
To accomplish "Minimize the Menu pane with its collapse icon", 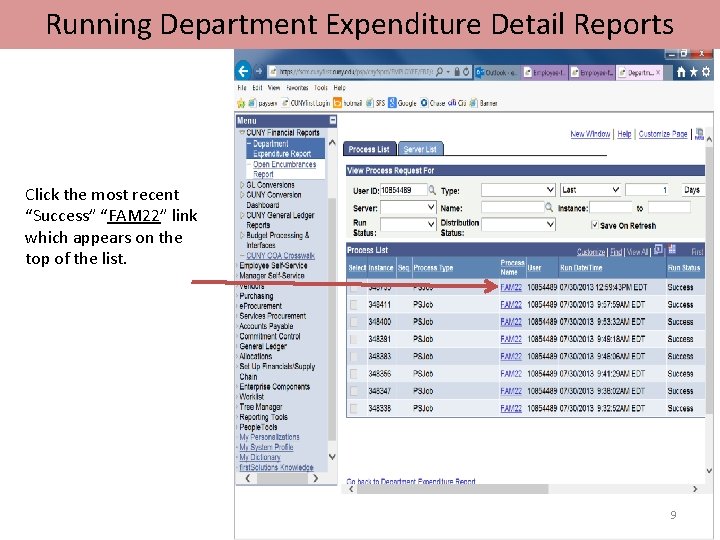I will click(x=333, y=121).
